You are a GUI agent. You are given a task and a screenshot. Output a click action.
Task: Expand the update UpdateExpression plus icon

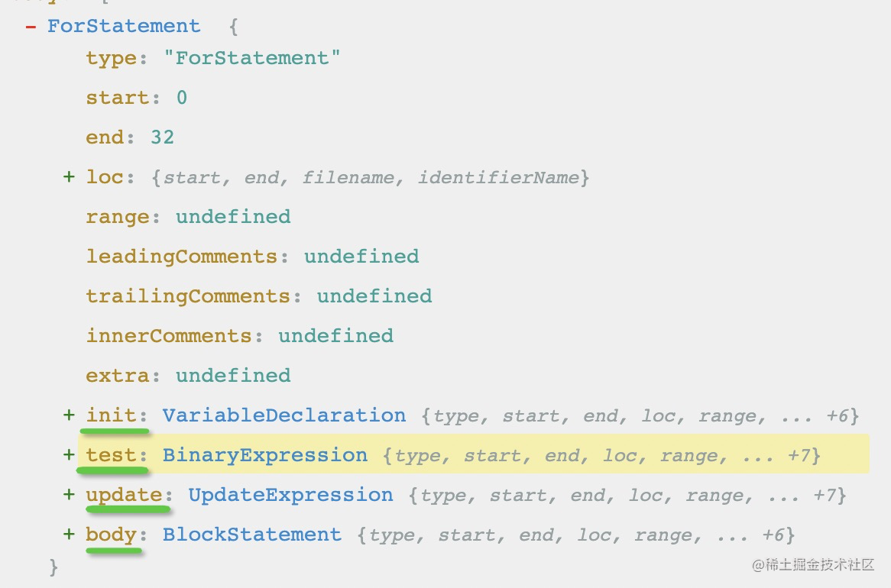(69, 495)
